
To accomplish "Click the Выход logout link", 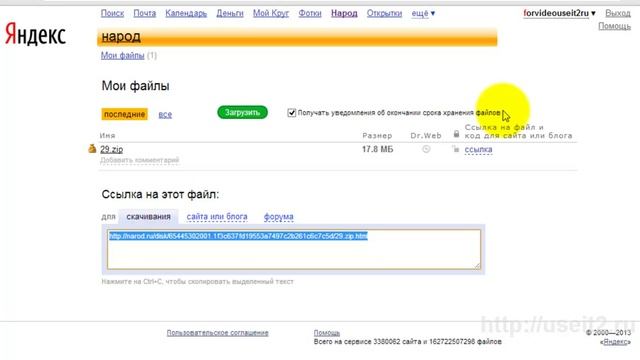I will pyautogui.click(x=618, y=13).
